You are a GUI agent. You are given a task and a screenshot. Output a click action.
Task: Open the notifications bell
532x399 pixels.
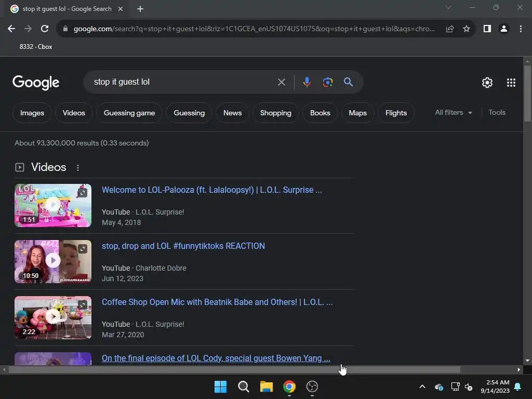pos(518,387)
